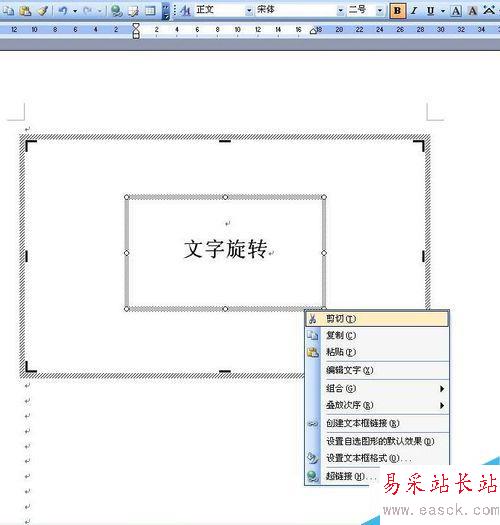Click the canvas top-right corner crop handle
This screenshot has width=500, height=525.
click(419, 146)
